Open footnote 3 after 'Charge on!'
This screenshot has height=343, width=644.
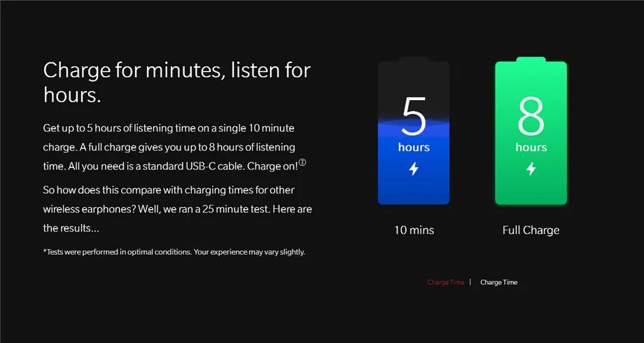tap(302, 162)
